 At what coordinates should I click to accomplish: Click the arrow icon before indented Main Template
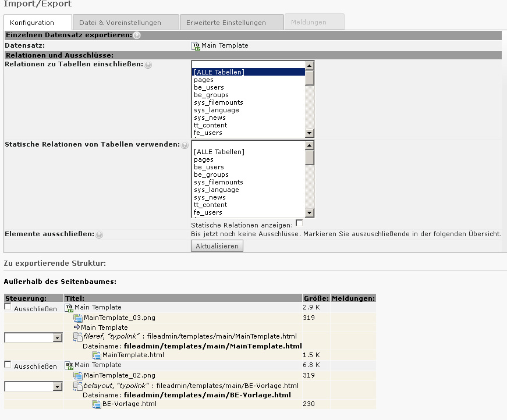tap(77, 327)
